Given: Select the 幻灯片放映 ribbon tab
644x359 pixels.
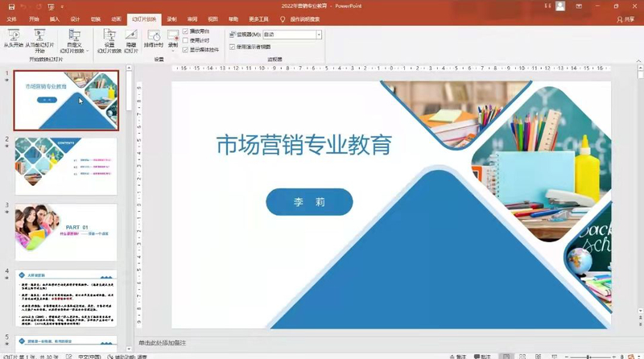Looking at the screenshot, I should tap(144, 19).
